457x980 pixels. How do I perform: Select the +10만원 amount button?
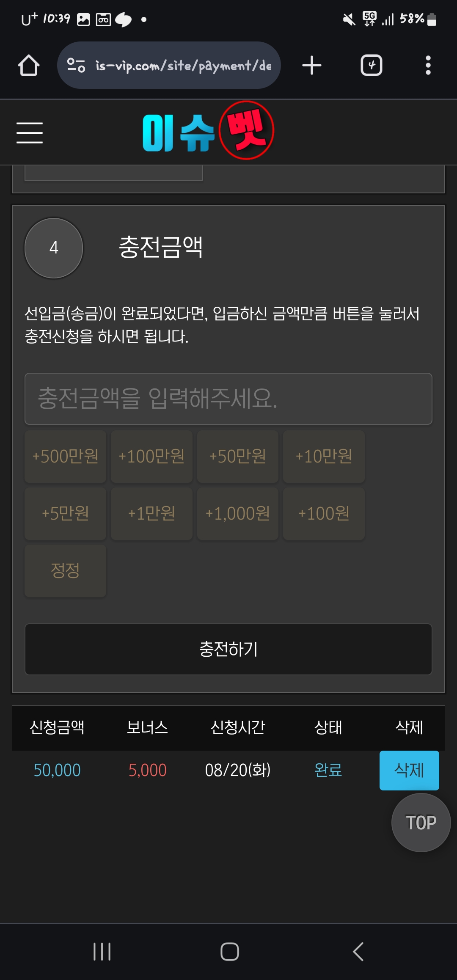coord(324,457)
